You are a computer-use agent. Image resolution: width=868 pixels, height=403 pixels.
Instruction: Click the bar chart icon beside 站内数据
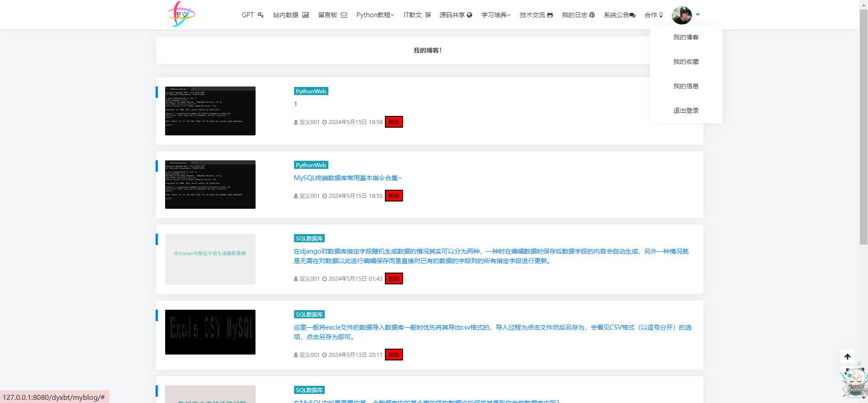[x=305, y=15]
